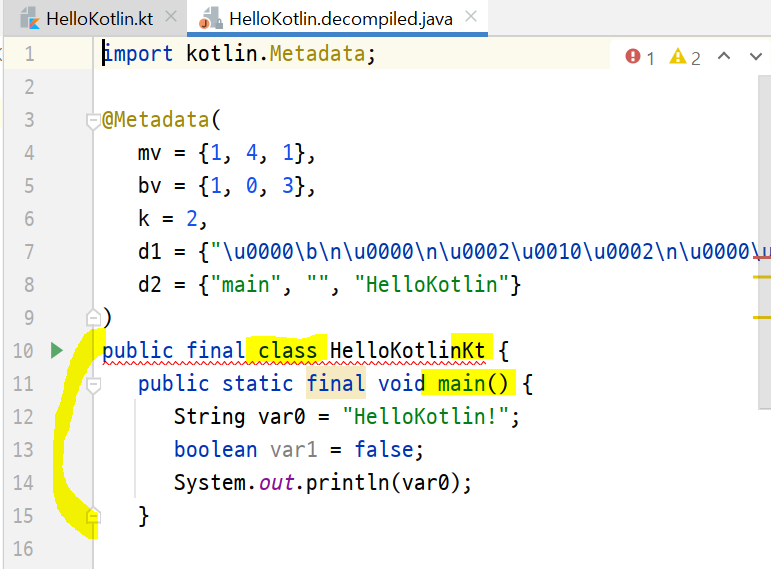This screenshot has width=771, height=569.
Task: Click line number 7 in the gutter
Action: [x=29, y=252]
